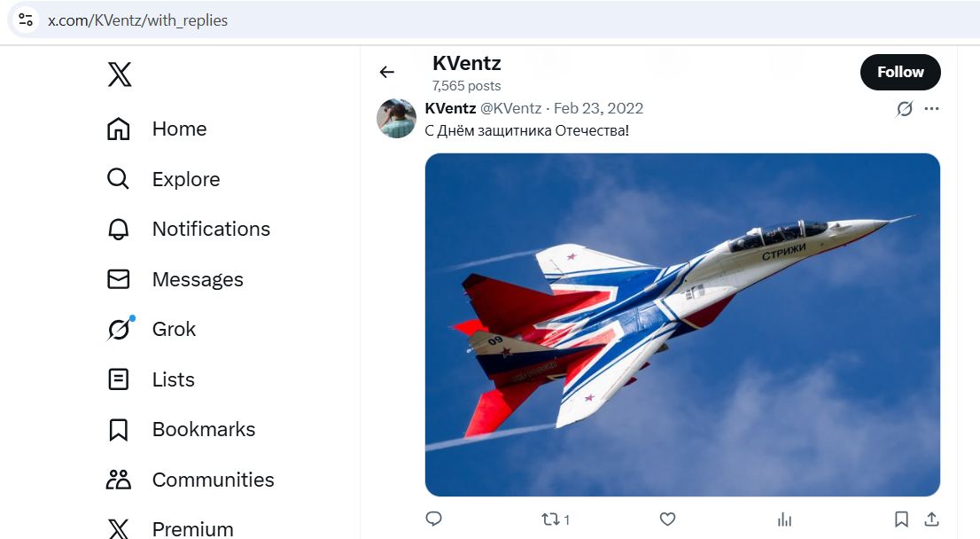980x539 pixels.
Task: Go back using the arrow icon
Action: [386, 72]
